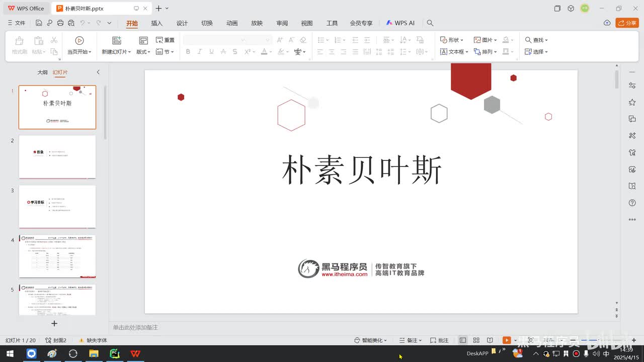Open the 排列 arrange dropdown
Viewport: 644px width, 362px height.
(486, 52)
